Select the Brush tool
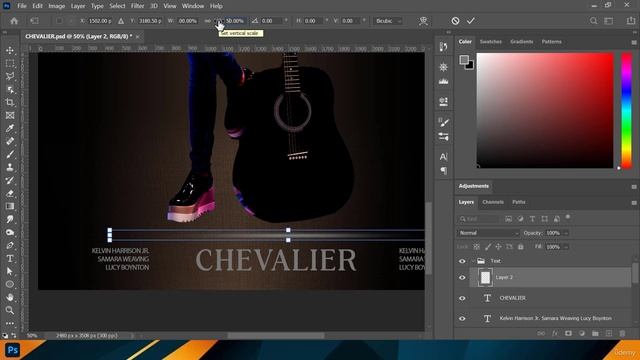The image size is (640, 360). click(x=10, y=154)
